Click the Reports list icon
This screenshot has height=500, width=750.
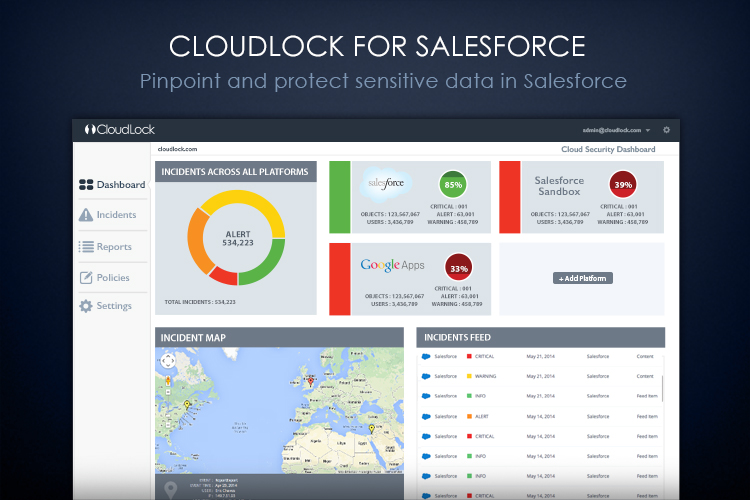coord(86,247)
